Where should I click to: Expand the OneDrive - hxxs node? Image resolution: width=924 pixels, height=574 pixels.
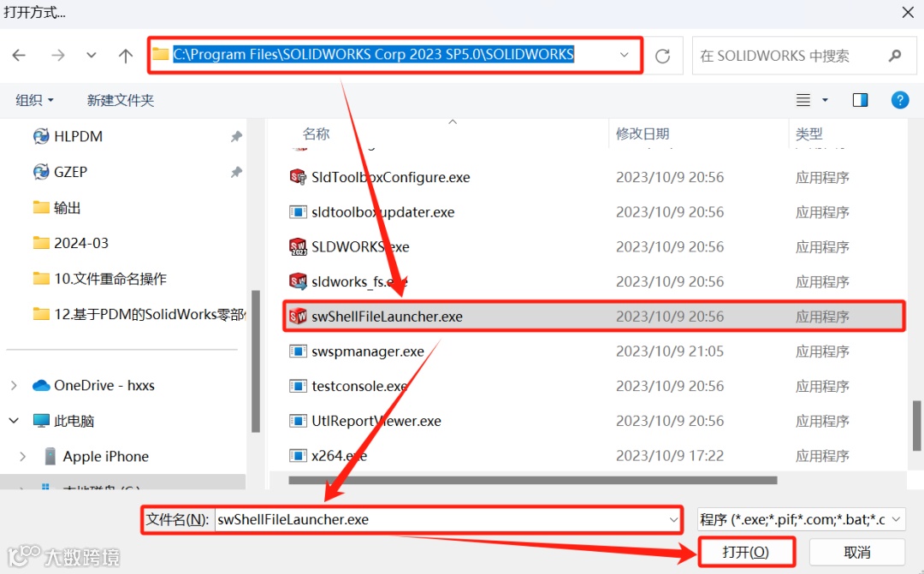(15, 386)
